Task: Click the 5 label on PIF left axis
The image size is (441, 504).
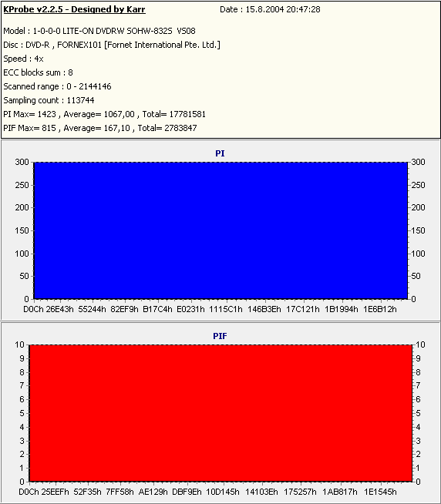Action: [22, 413]
